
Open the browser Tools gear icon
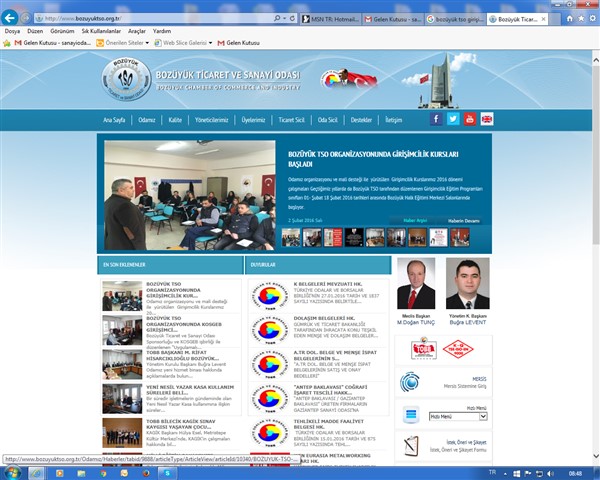[x=593, y=18]
